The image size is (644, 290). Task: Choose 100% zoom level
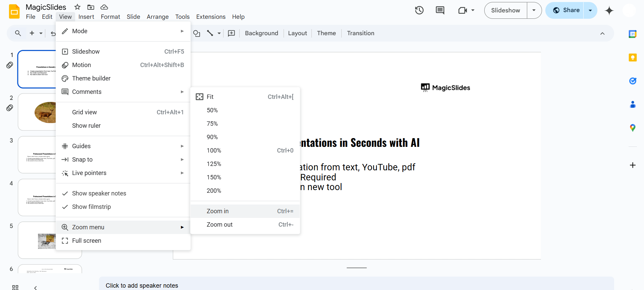pyautogui.click(x=214, y=151)
